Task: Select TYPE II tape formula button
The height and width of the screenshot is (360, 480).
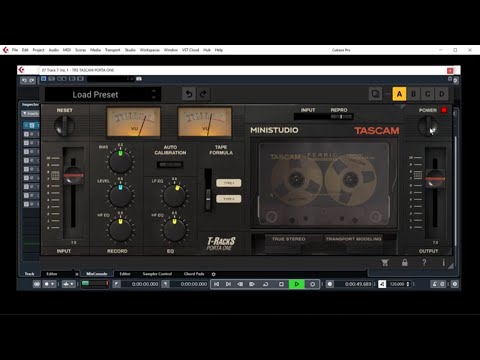Action: [x=229, y=199]
